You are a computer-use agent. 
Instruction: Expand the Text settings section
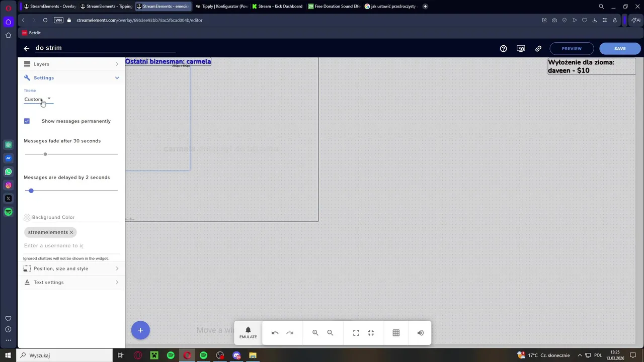click(71, 283)
